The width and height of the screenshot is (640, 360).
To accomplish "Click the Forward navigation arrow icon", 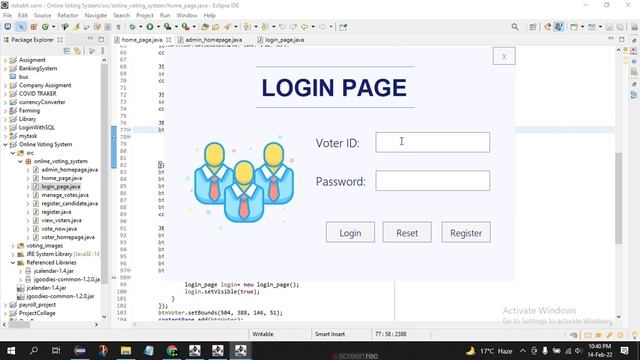I will point(322,27).
